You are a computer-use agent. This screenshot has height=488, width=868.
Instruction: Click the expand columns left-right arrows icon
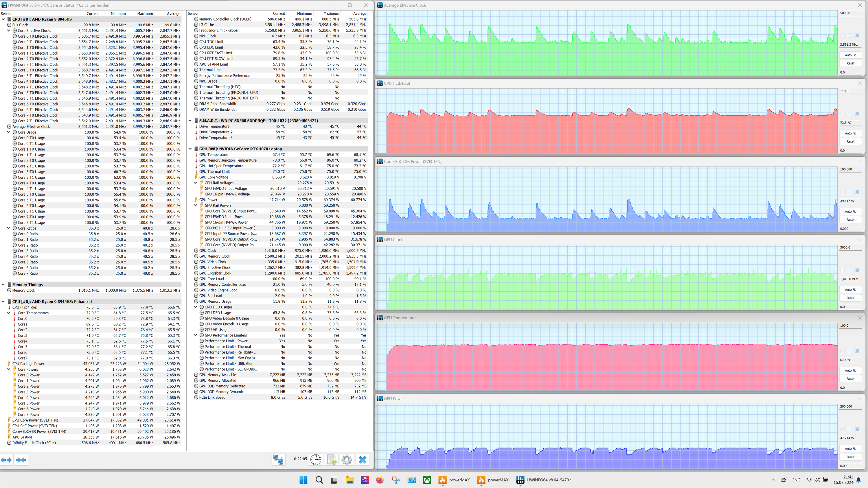[x=6, y=460]
